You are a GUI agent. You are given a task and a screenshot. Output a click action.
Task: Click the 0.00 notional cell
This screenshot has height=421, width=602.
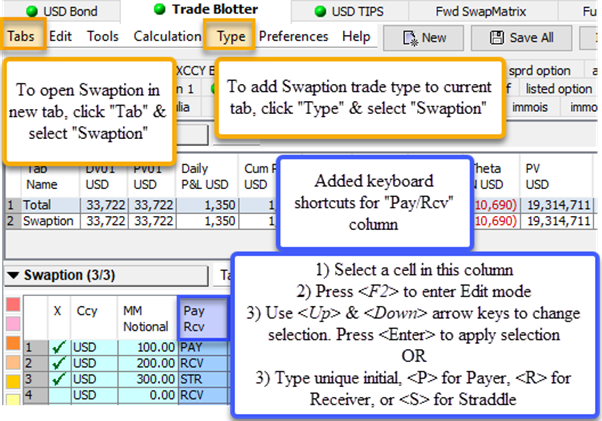(x=148, y=395)
